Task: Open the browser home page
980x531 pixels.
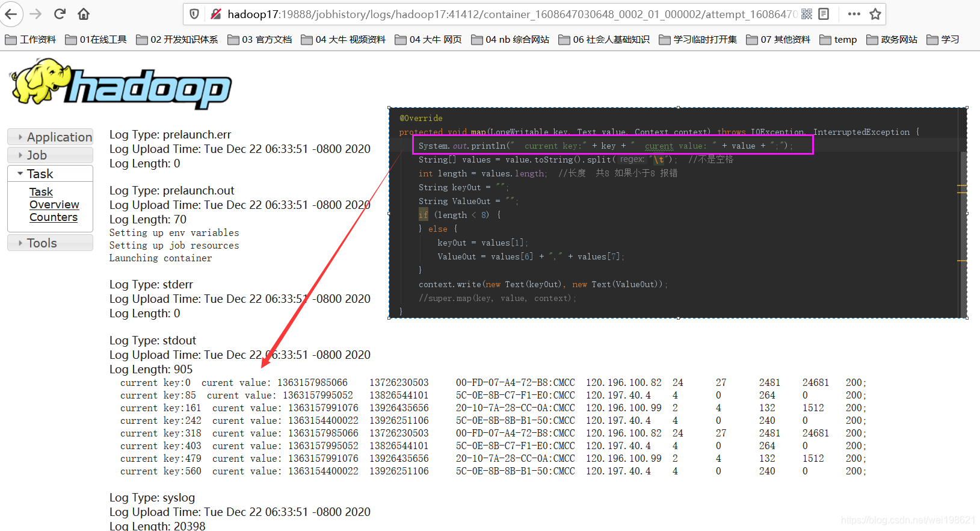Action: [x=84, y=14]
